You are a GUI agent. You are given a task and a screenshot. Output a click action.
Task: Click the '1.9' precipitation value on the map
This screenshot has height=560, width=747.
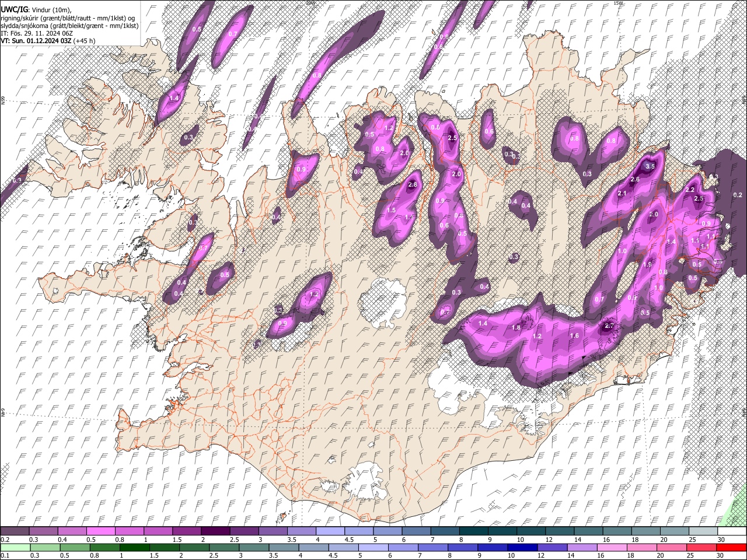tap(647, 264)
